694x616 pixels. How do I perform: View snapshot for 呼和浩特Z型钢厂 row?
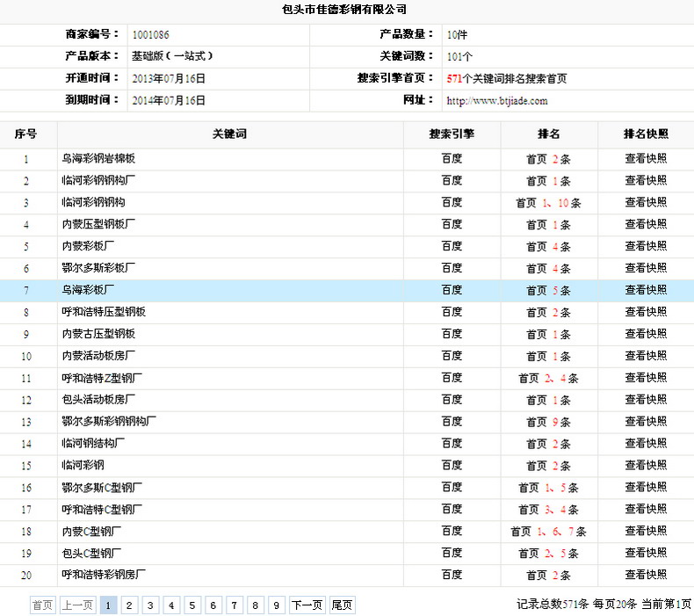[646, 378]
